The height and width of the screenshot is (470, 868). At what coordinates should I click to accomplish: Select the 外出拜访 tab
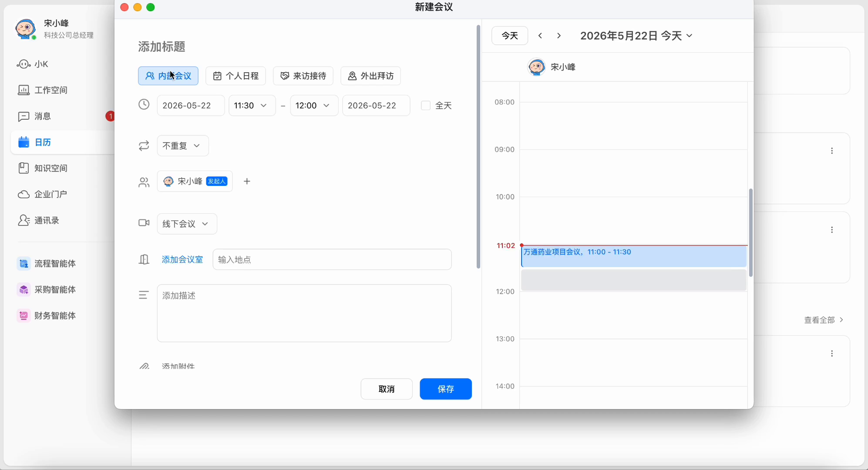pyautogui.click(x=370, y=76)
